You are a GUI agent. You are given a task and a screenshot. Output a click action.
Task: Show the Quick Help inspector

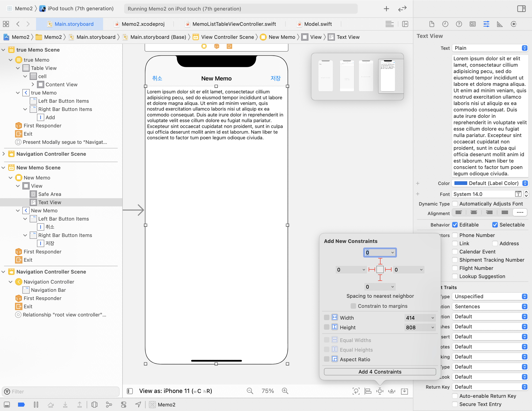point(459,24)
